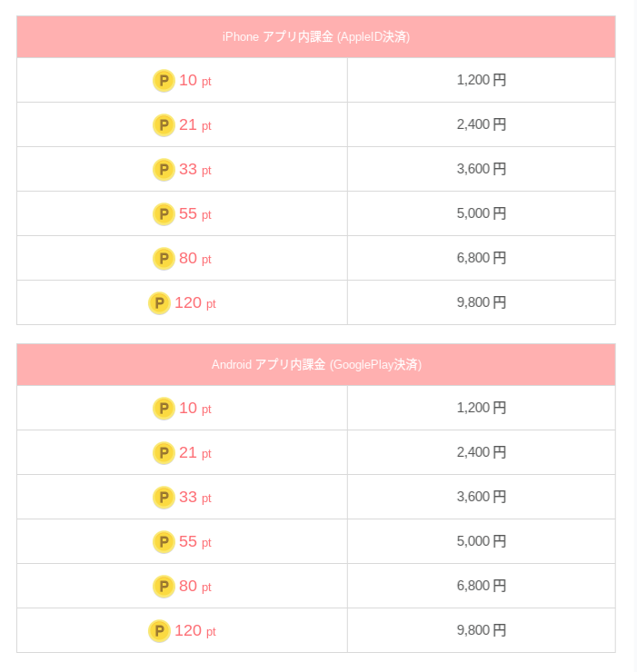Image resolution: width=637 pixels, height=672 pixels.
Task: Tap the 80 pt coin icon under Android section
Action: tap(164, 587)
